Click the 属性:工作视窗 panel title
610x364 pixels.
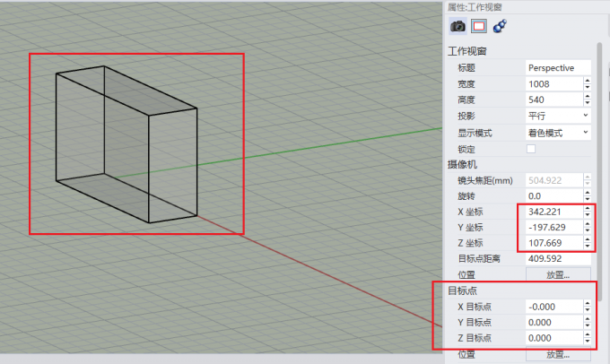tap(475, 7)
